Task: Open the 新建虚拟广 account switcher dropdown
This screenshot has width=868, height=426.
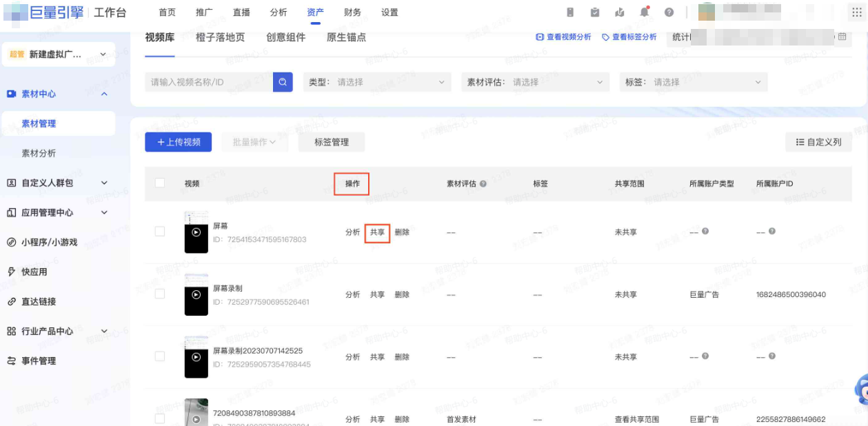Action: coord(58,54)
